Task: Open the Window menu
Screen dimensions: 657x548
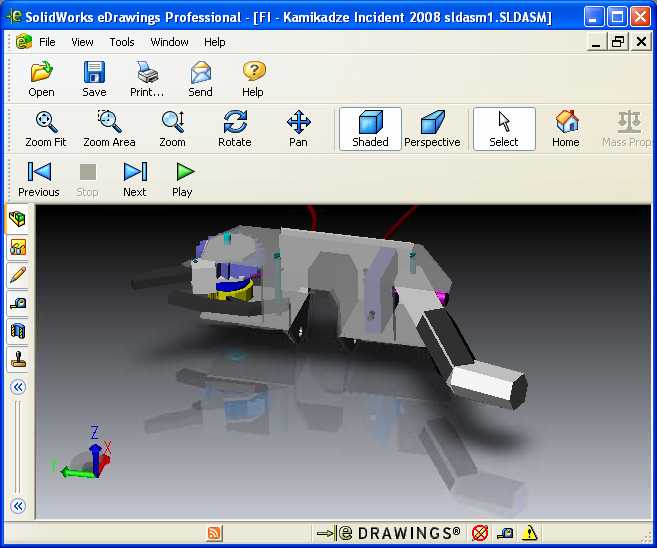Action: coord(169,42)
